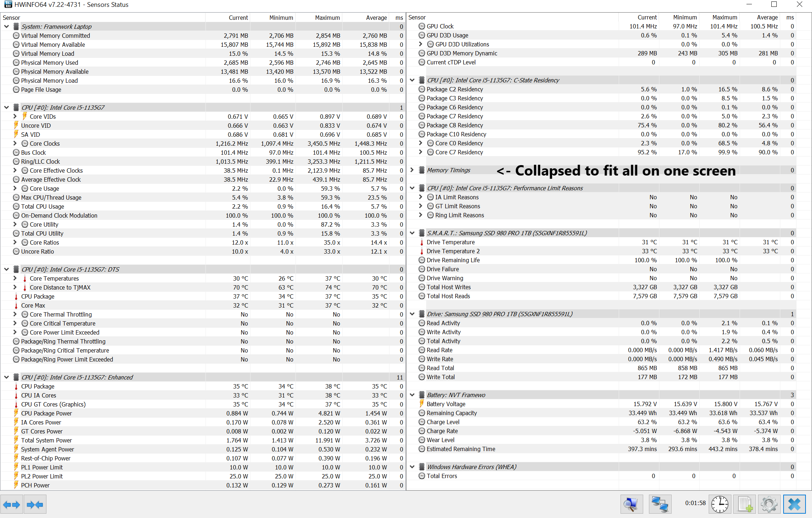
Task: Select the CPU Package Power row
Action: [x=46, y=413]
